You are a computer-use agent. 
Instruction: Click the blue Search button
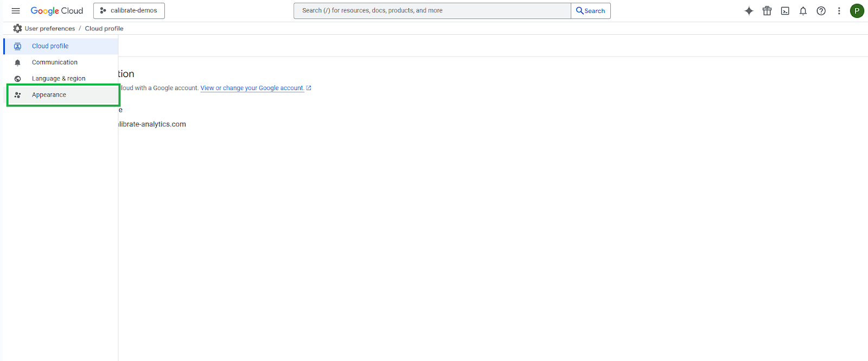click(591, 11)
